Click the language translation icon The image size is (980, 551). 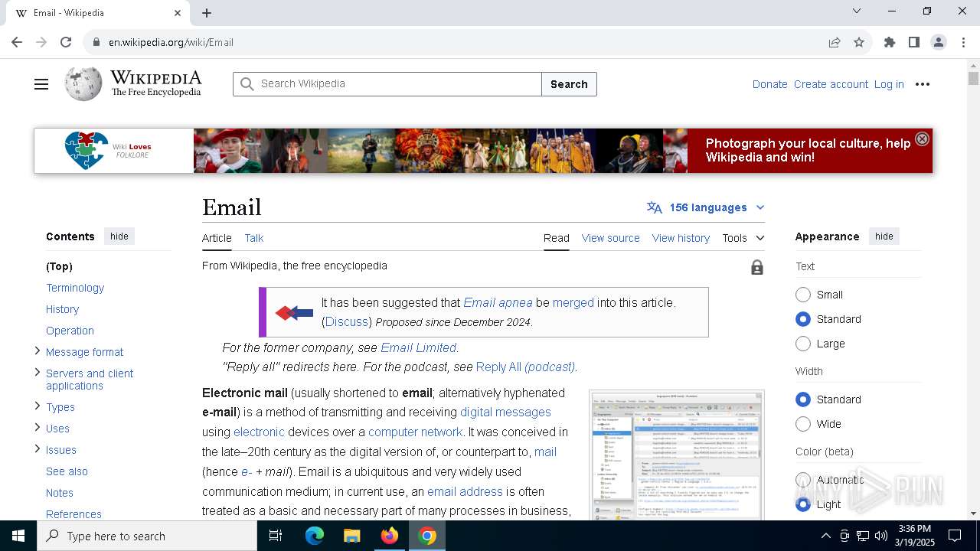[x=655, y=207]
